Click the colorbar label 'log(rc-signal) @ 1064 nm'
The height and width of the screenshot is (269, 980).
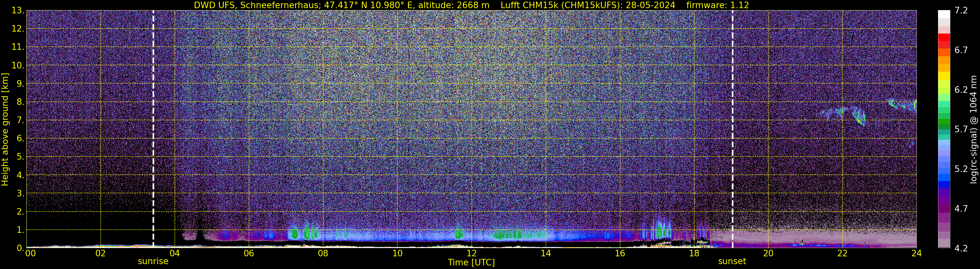973,129
